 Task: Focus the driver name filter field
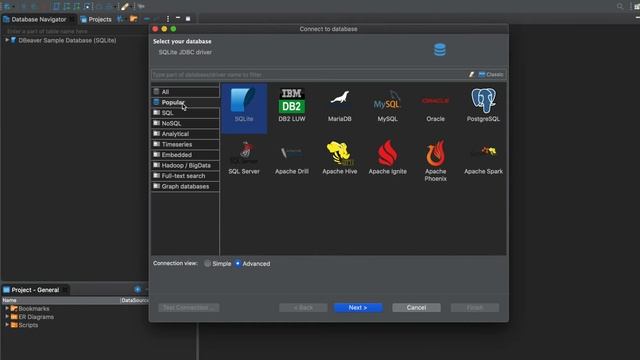(x=309, y=74)
